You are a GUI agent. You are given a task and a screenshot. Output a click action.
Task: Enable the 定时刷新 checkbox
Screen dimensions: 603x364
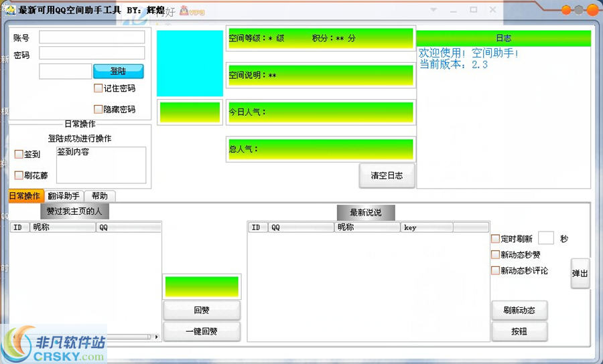[x=495, y=239]
